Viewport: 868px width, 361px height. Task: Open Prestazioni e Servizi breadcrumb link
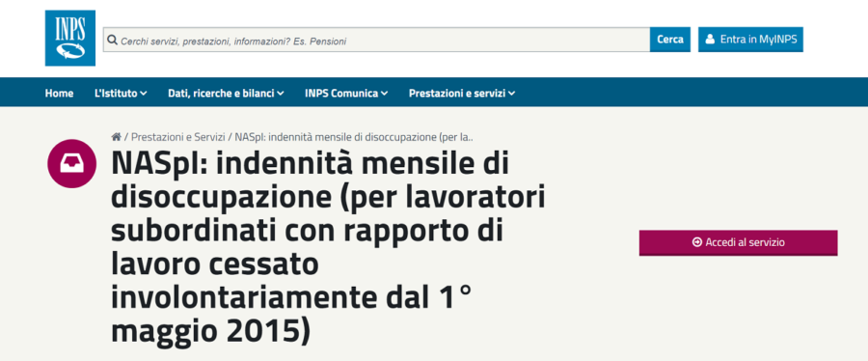pos(178,137)
